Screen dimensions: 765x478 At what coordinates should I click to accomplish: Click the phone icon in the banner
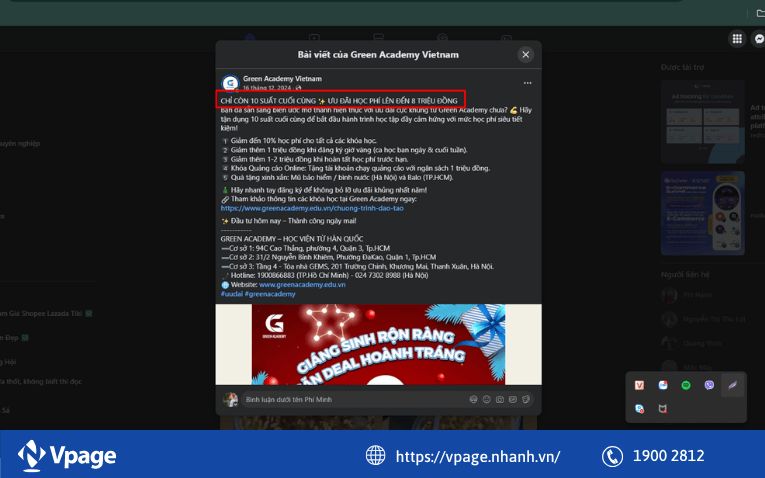612,457
